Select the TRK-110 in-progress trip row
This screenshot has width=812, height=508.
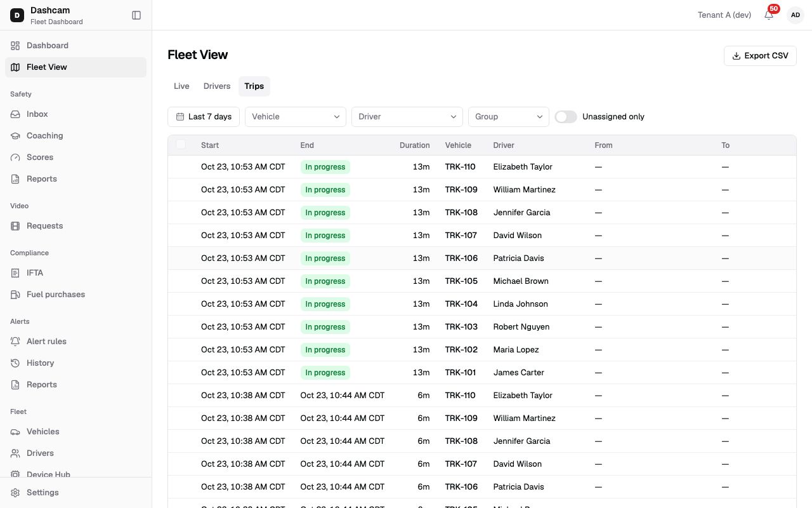[x=482, y=167]
